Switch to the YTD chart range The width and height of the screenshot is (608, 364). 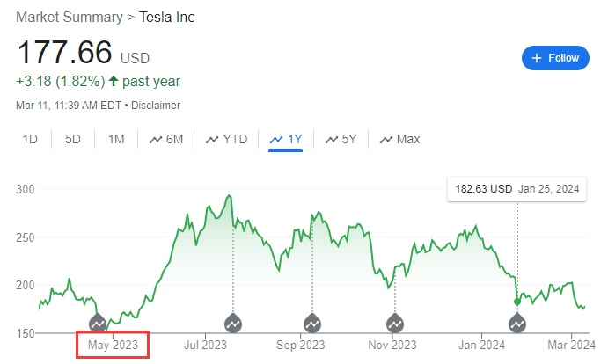226,139
